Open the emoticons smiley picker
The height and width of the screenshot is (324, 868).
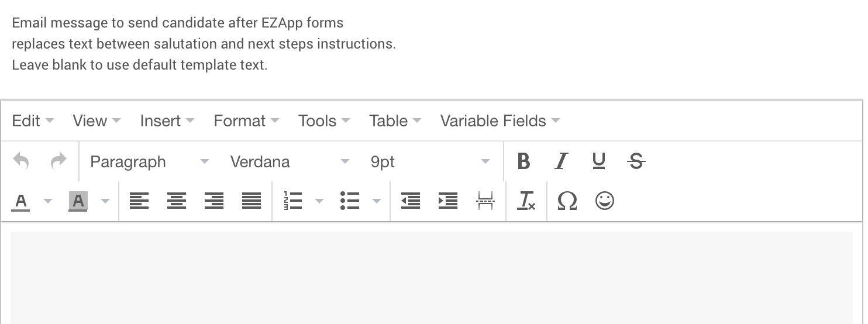[x=604, y=201]
